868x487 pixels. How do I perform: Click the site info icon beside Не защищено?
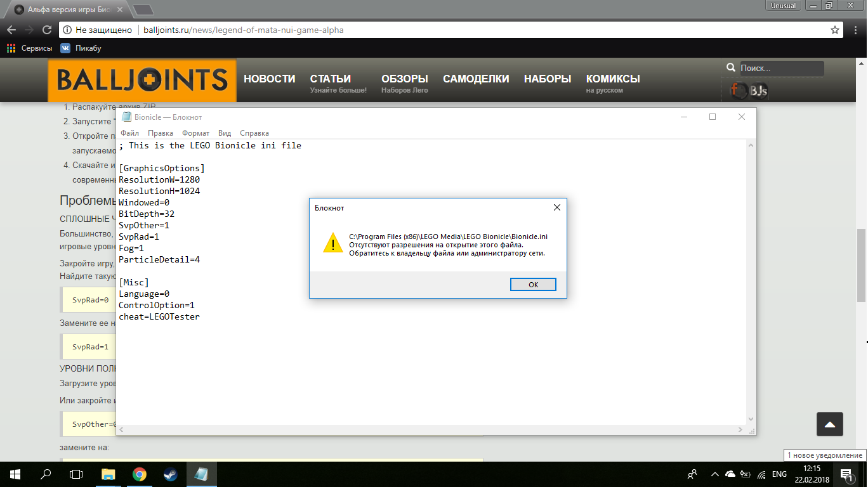68,30
